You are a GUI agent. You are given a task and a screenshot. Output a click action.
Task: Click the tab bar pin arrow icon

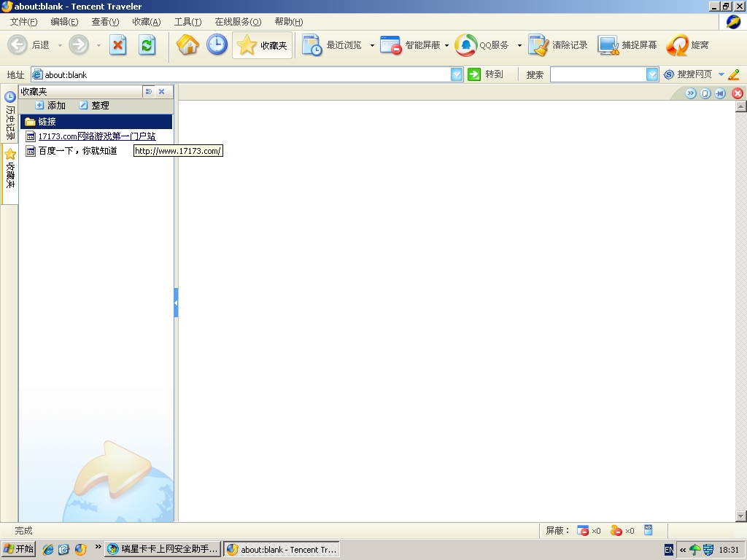(720, 93)
